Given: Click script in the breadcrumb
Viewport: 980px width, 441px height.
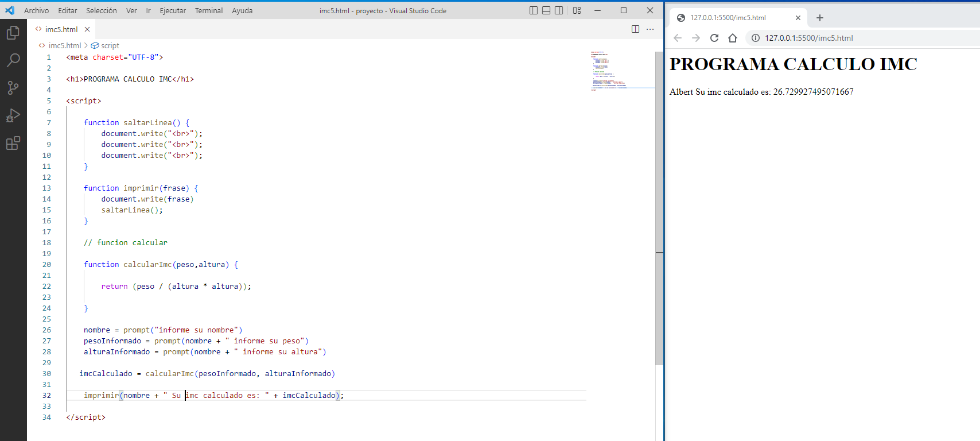Looking at the screenshot, I should point(110,45).
